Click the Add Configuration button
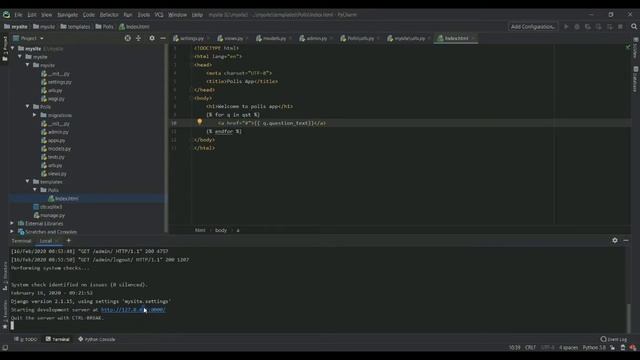The image size is (640, 360). point(533,27)
